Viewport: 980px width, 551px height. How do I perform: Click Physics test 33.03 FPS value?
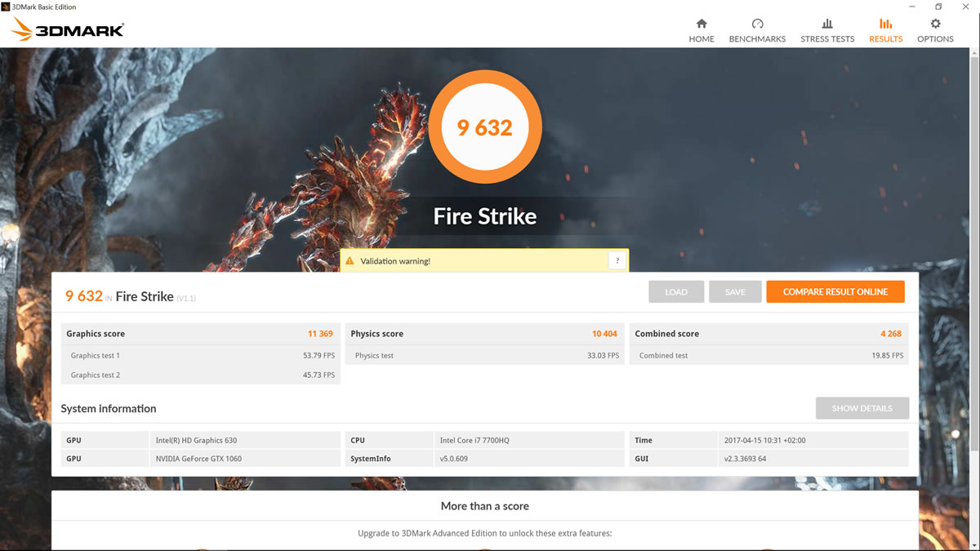click(x=603, y=355)
